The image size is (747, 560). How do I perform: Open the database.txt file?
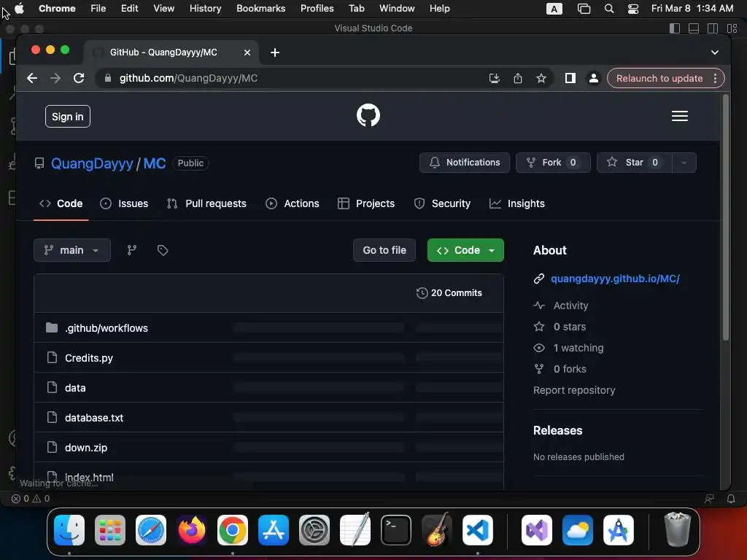click(x=94, y=418)
